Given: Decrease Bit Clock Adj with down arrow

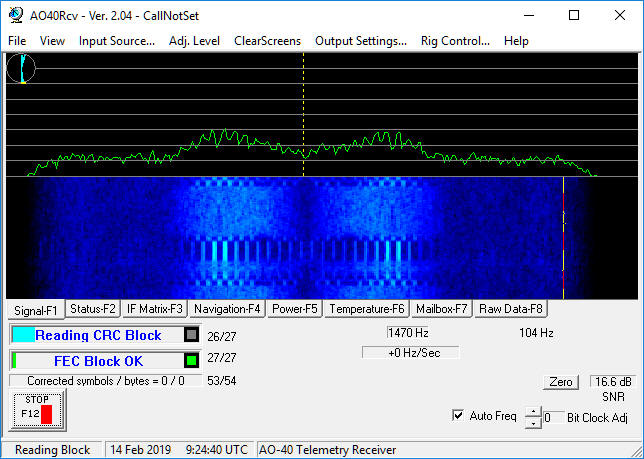Looking at the screenshot, I should click(x=533, y=423).
